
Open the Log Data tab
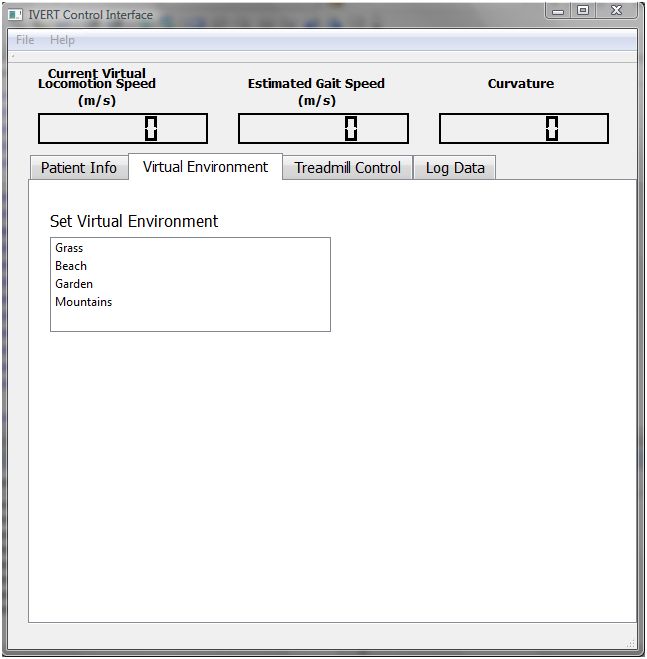(455, 168)
